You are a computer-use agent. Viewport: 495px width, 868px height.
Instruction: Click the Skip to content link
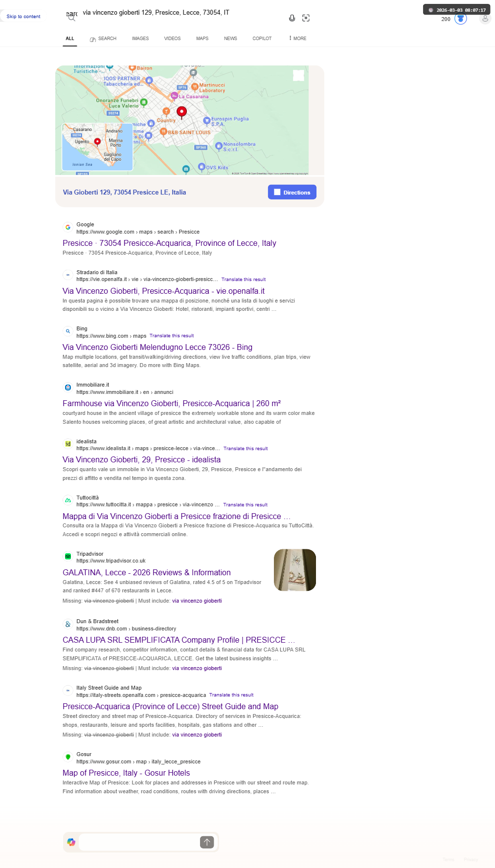(x=23, y=17)
